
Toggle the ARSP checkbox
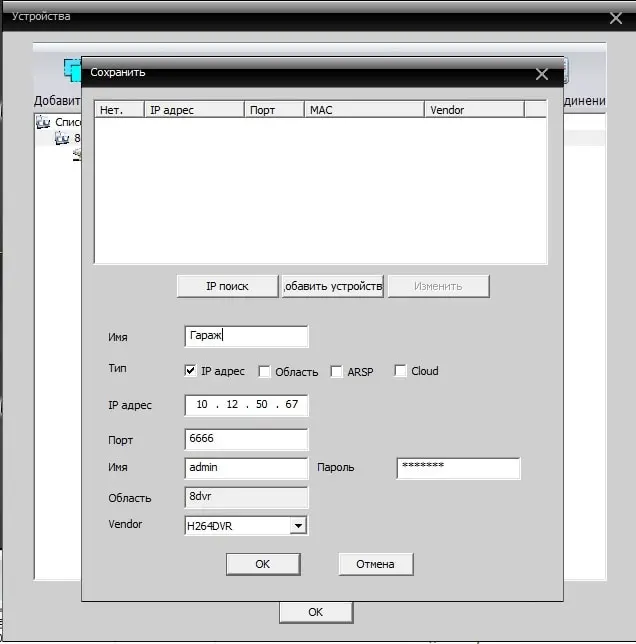[x=337, y=372]
